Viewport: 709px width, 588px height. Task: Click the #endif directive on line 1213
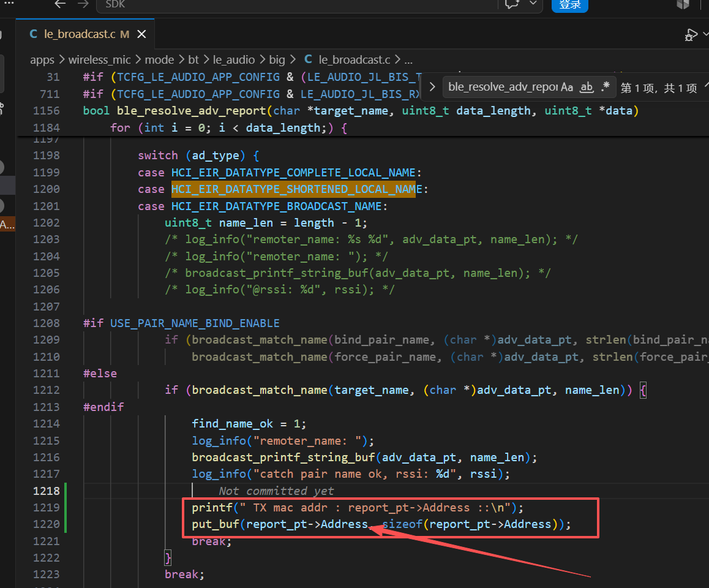click(103, 407)
